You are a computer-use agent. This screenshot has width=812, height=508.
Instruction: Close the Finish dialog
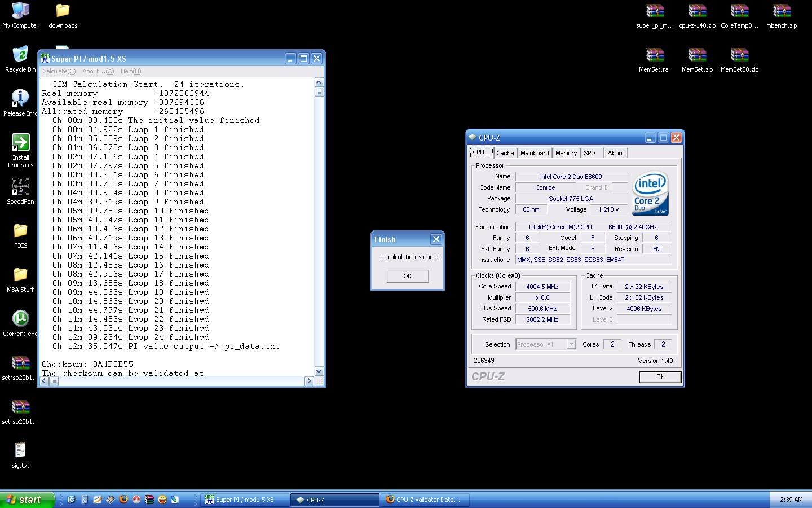pos(436,239)
